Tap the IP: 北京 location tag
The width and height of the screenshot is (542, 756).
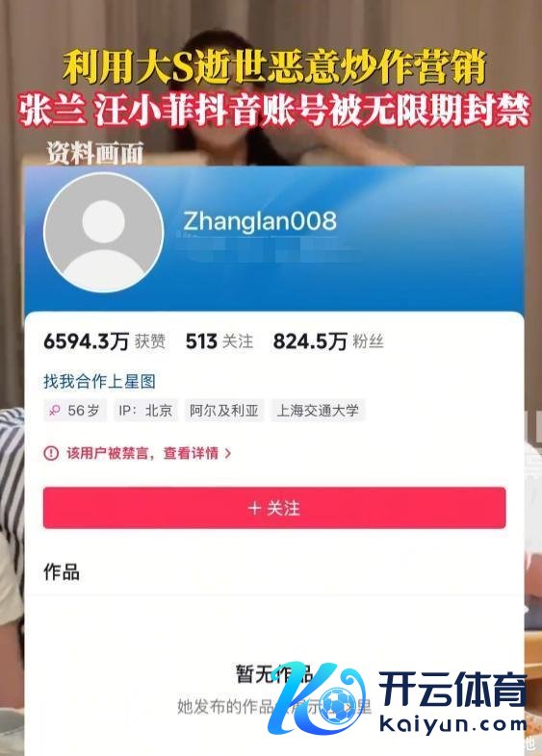[145, 411]
